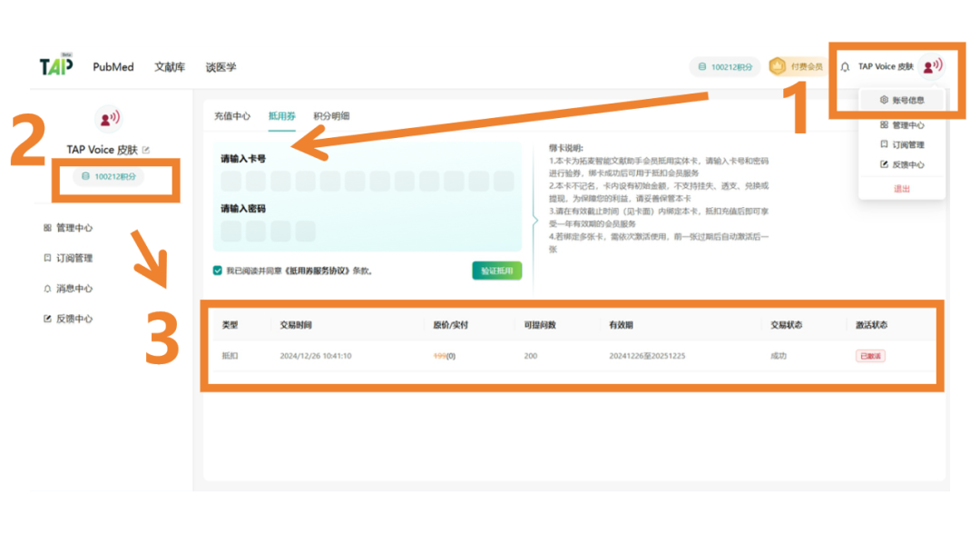Open the 文献库 navigation item
The width and height of the screenshot is (980, 552).
(170, 67)
